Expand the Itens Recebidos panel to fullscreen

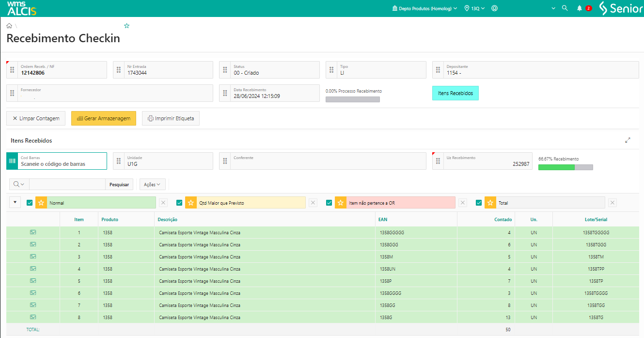click(628, 140)
